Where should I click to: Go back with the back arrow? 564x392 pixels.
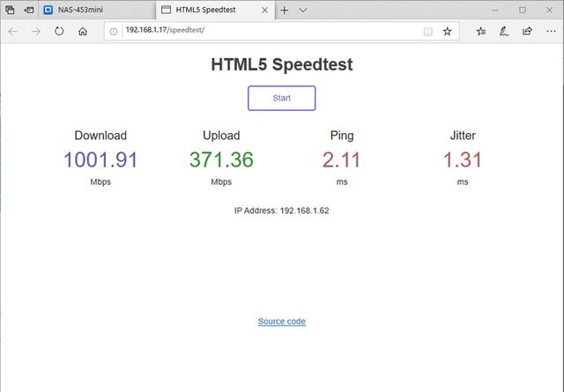click(x=13, y=32)
